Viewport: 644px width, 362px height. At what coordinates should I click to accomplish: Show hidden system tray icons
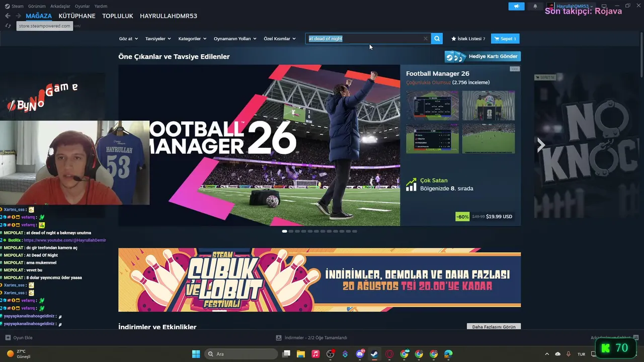[547, 354]
